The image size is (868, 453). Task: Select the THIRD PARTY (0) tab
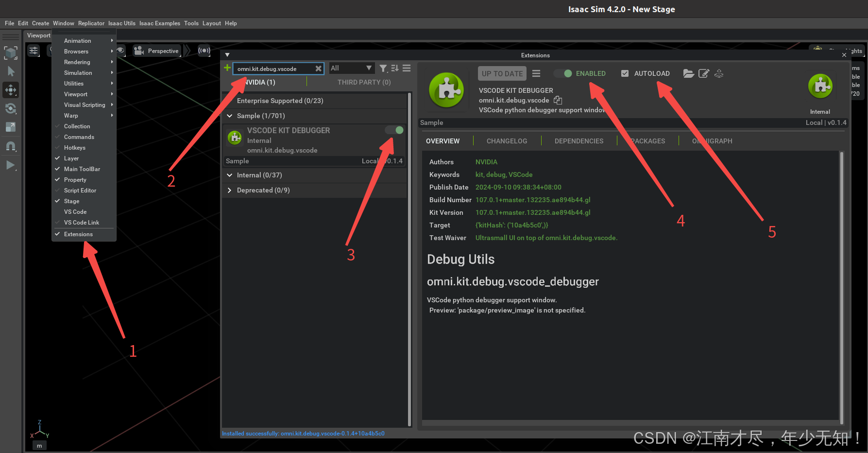click(x=364, y=82)
